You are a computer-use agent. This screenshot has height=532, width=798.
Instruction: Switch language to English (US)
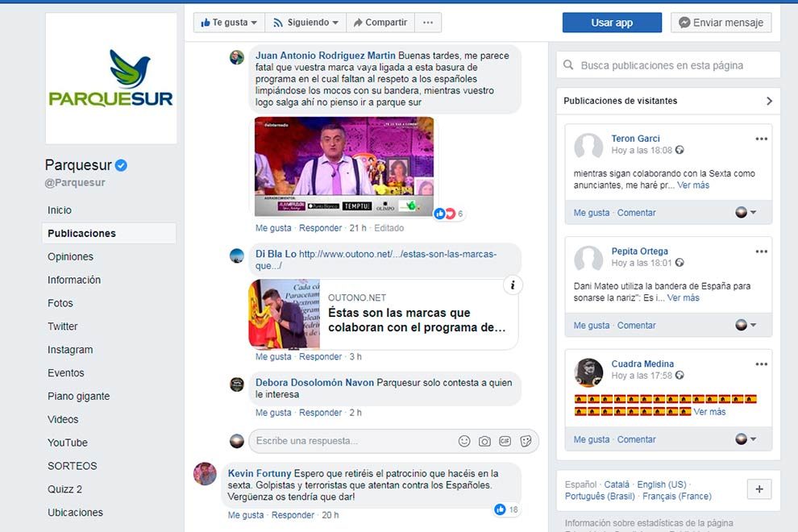662,484
